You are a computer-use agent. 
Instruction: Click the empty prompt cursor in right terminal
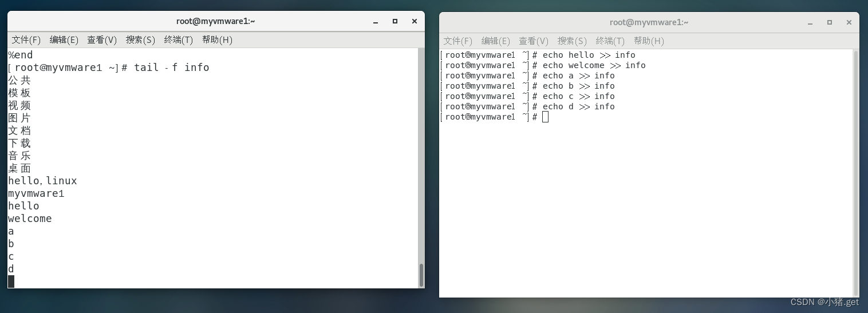point(545,117)
